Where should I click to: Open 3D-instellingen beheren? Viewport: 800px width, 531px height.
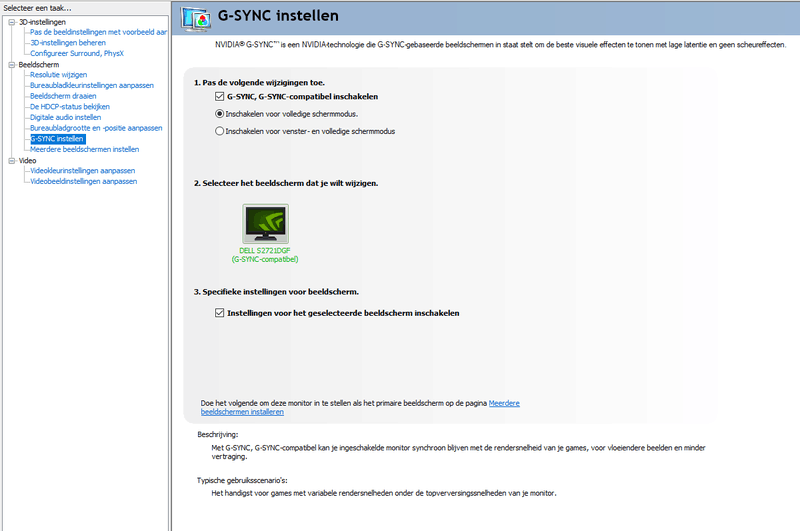point(68,43)
